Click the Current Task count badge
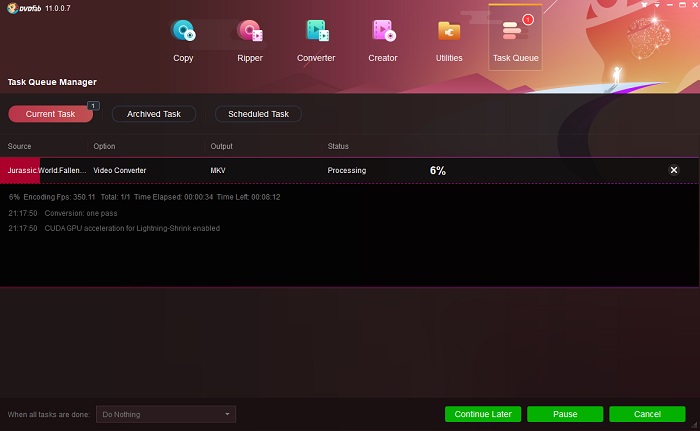Image resolution: width=700 pixels, height=431 pixels. 93,106
